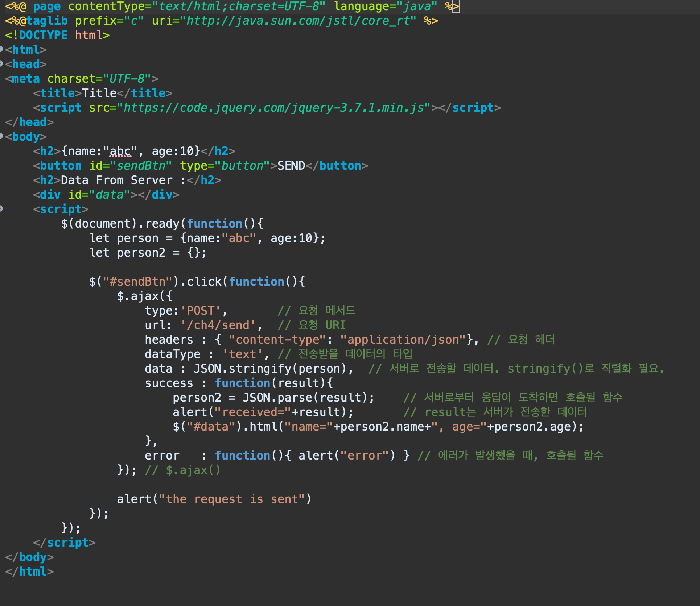
Task: Collapse the head tag fold marker
Action: 1,64
